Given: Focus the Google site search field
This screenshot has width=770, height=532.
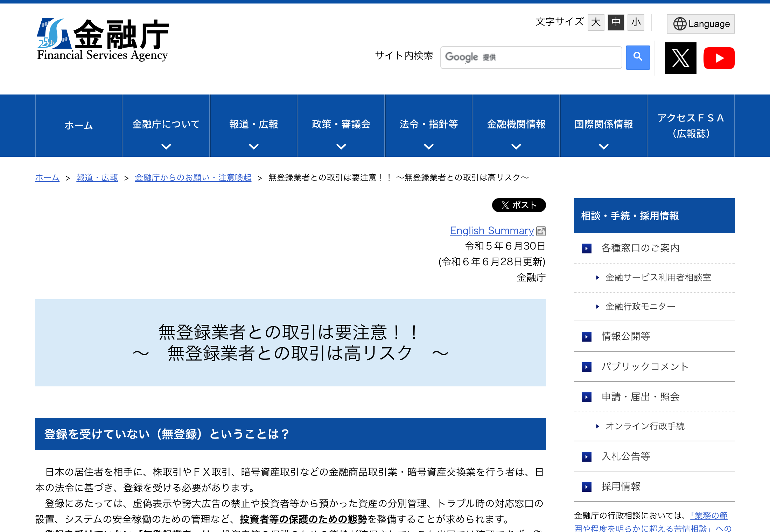Looking at the screenshot, I should click(531, 57).
